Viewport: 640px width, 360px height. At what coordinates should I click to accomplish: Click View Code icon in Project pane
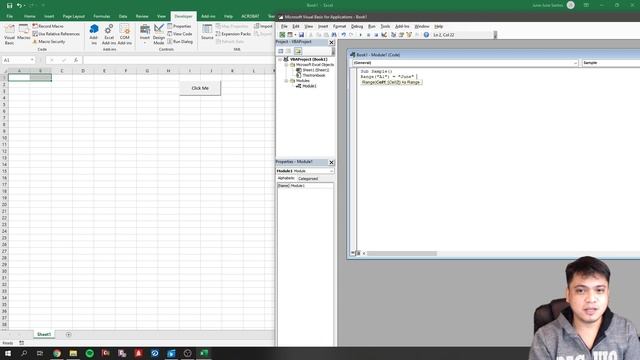pyautogui.click(x=281, y=51)
